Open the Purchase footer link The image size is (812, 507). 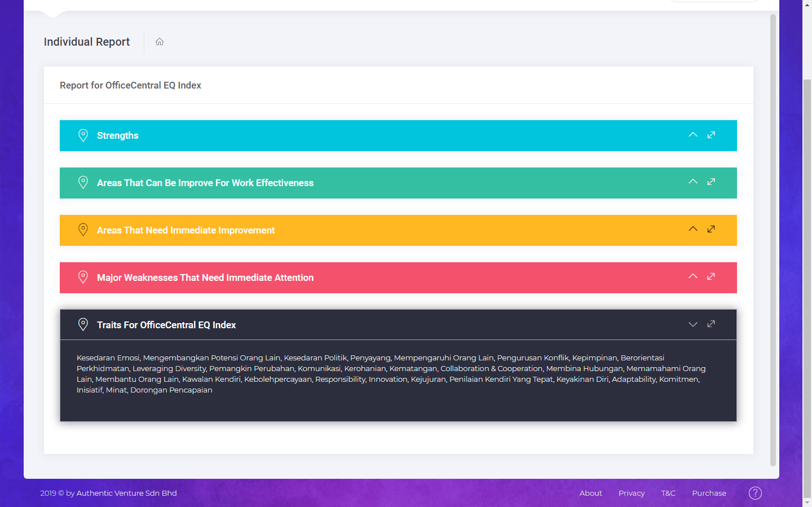click(709, 493)
